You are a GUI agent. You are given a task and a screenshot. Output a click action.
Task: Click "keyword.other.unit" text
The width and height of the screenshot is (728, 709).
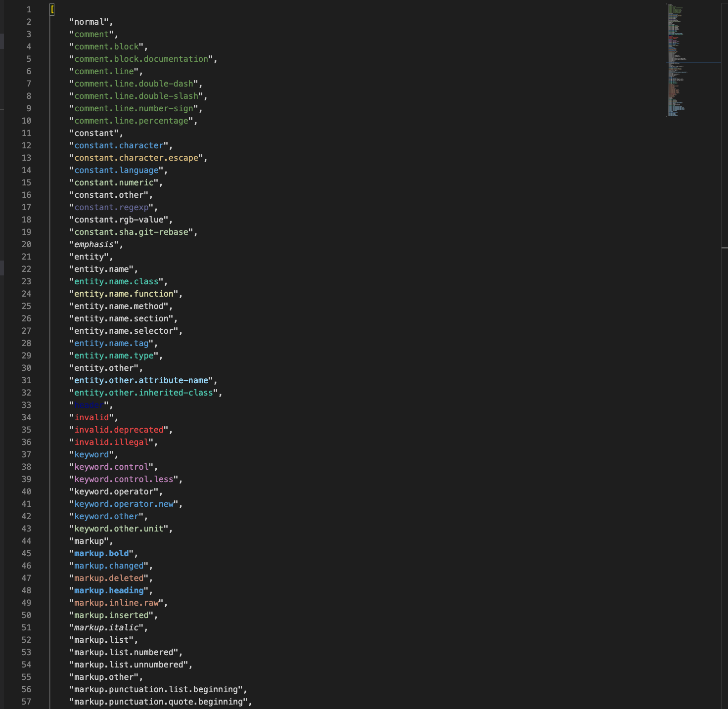(x=119, y=529)
